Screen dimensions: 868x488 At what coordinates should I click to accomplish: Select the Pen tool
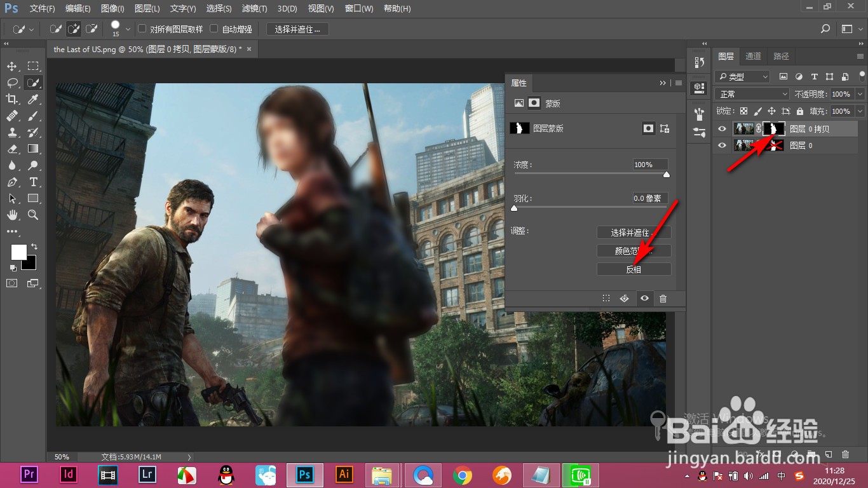click(x=12, y=182)
